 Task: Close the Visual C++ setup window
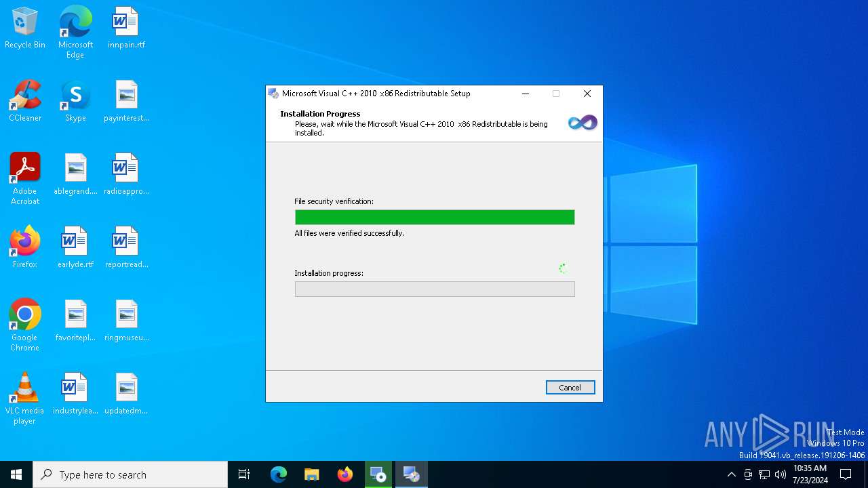point(587,94)
